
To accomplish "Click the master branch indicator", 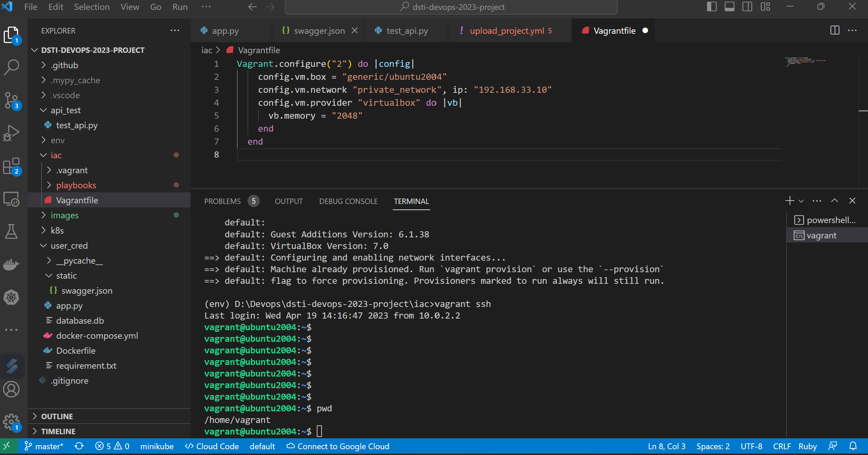I will tap(44, 446).
